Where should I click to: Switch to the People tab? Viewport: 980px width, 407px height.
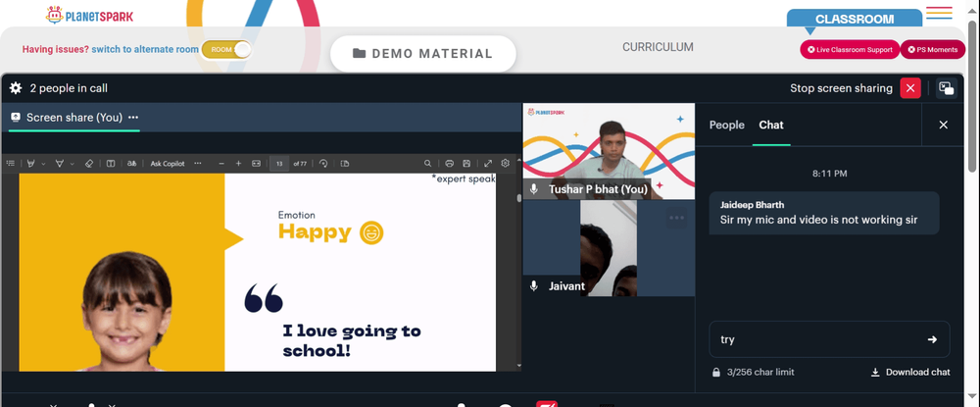tap(727, 125)
